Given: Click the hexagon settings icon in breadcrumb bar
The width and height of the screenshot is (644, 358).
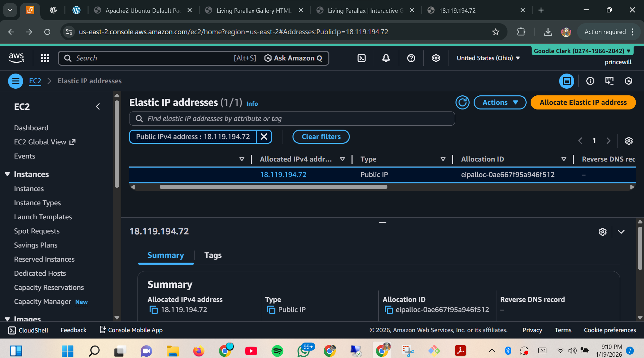Looking at the screenshot, I should point(628,81).
